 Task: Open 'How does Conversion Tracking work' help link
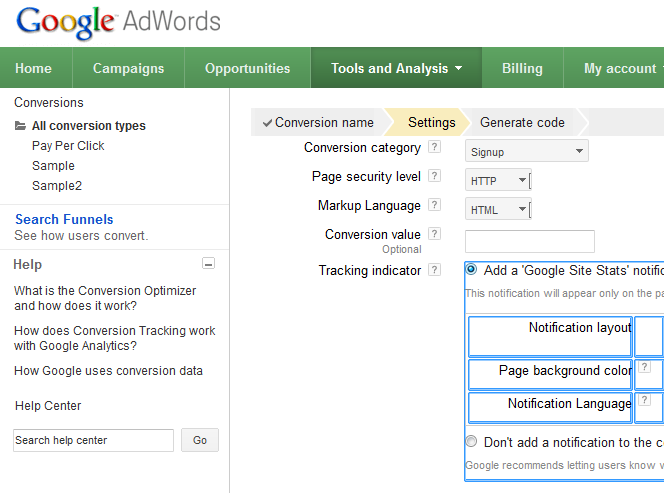[x=114, y=338]
